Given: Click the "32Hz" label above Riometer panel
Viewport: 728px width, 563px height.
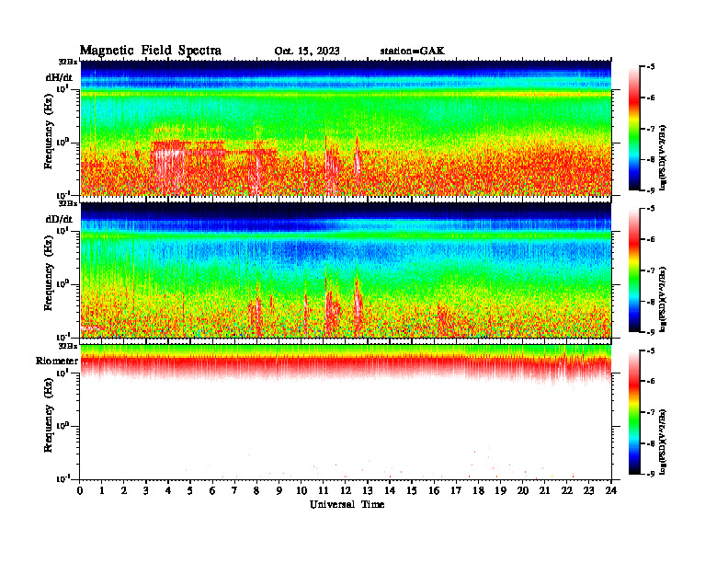Looking at the screenshot, I should 67,346.
